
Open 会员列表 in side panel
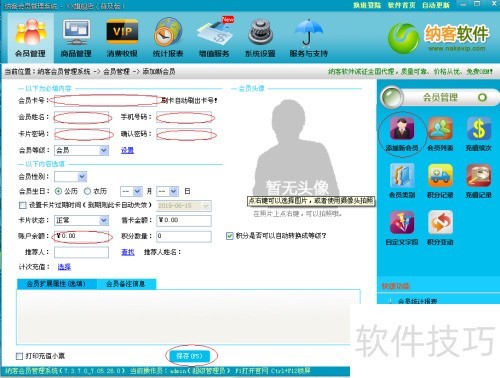440,134
